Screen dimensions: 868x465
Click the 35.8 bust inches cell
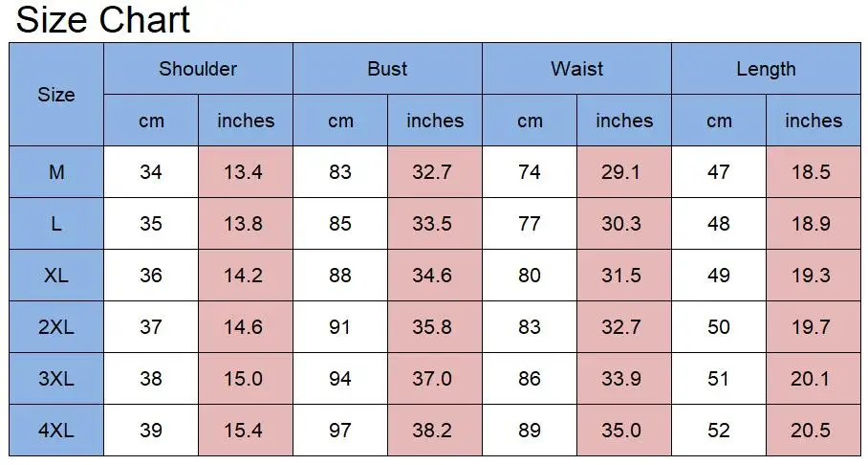435,327
